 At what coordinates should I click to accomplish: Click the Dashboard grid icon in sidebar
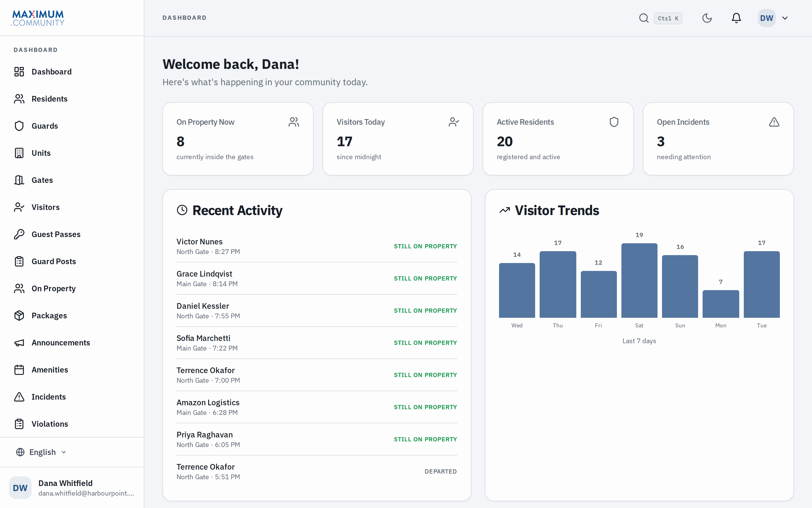[x=19, y=72]
